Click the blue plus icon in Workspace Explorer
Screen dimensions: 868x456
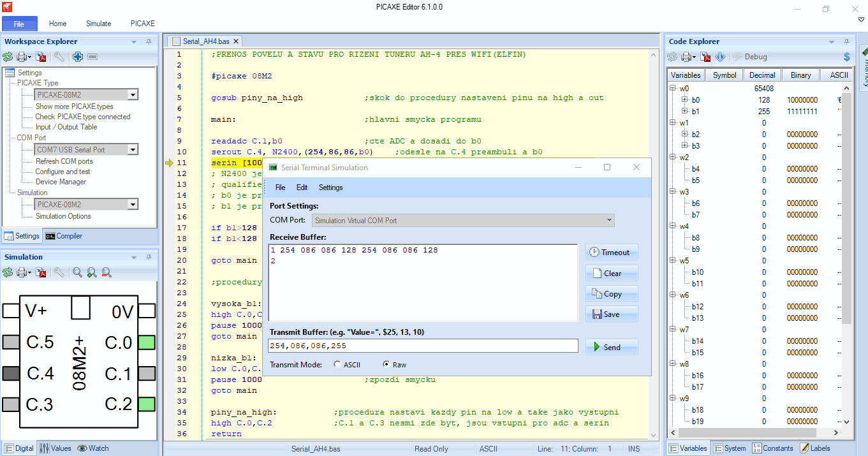(x=78, y=57)
